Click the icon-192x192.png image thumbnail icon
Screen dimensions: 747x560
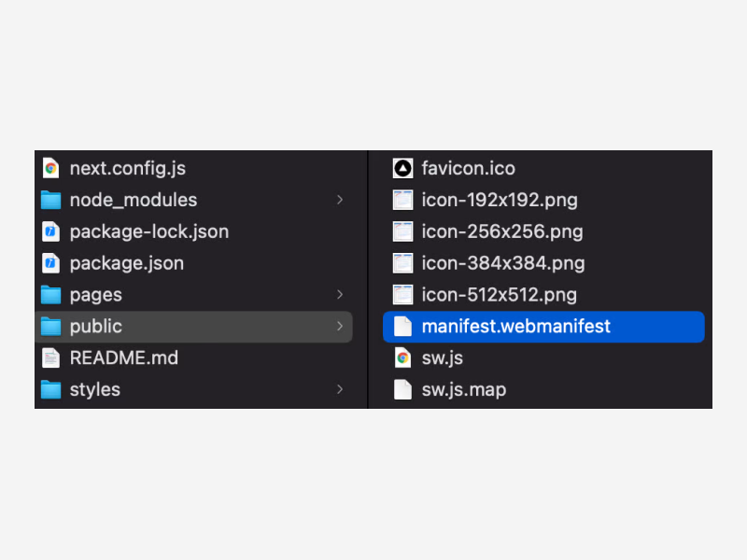pyautogui.click(x=402, y=200)
